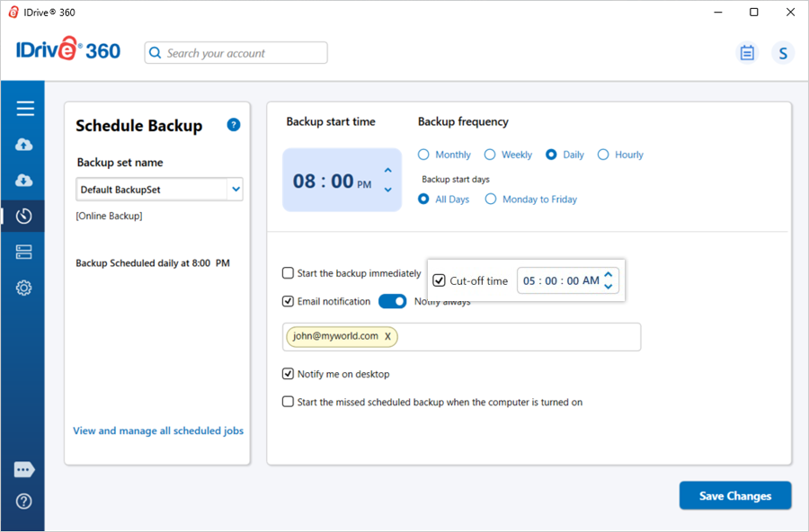
Task: Open the Server backup sidebar icon
Action: point(24,253)
